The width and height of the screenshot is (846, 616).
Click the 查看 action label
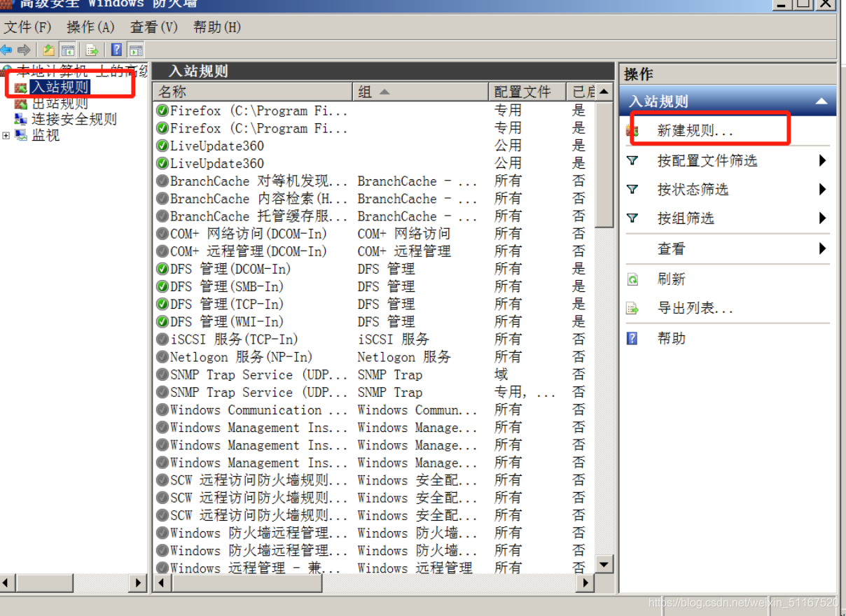pyautogui.click(x=671, y=249)
